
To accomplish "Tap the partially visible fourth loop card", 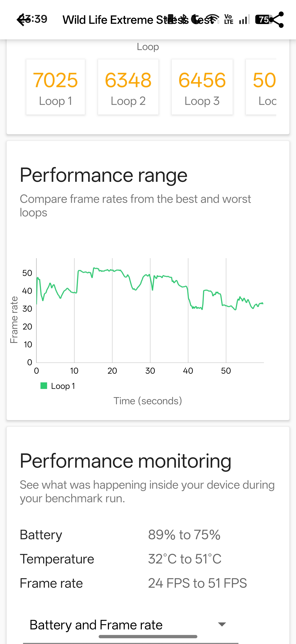I will [x=261, y=87].
